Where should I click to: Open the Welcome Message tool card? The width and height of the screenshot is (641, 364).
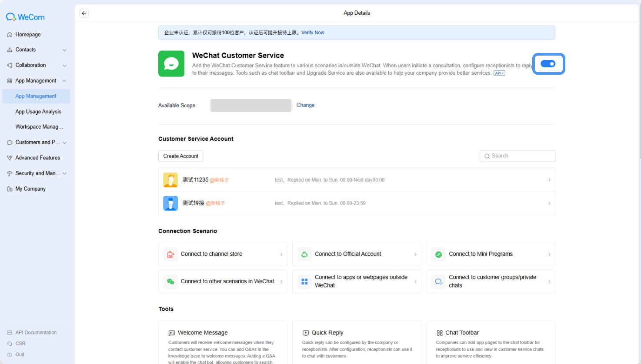(x=223, y=343)
